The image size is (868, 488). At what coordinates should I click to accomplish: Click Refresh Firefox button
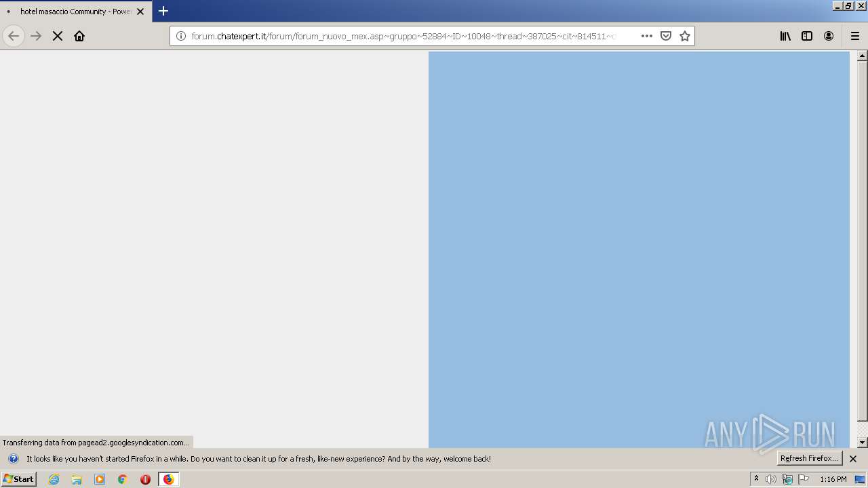coord(810,459)
